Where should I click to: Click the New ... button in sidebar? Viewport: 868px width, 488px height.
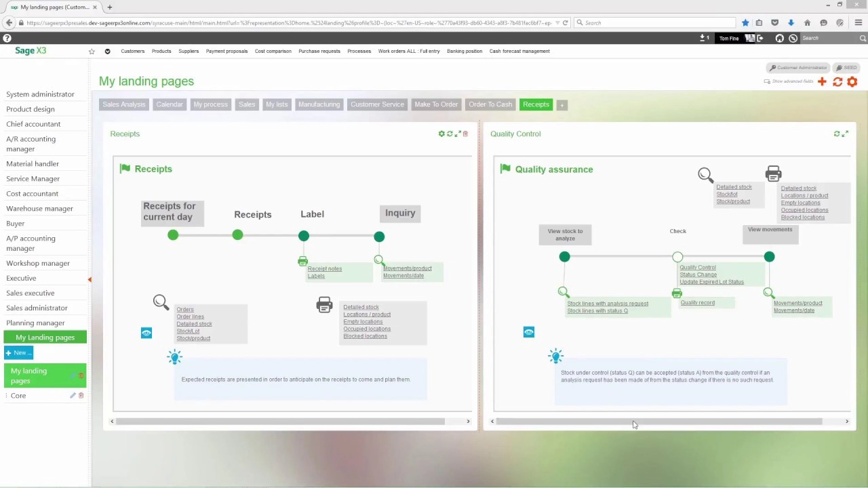click(18, 352)
